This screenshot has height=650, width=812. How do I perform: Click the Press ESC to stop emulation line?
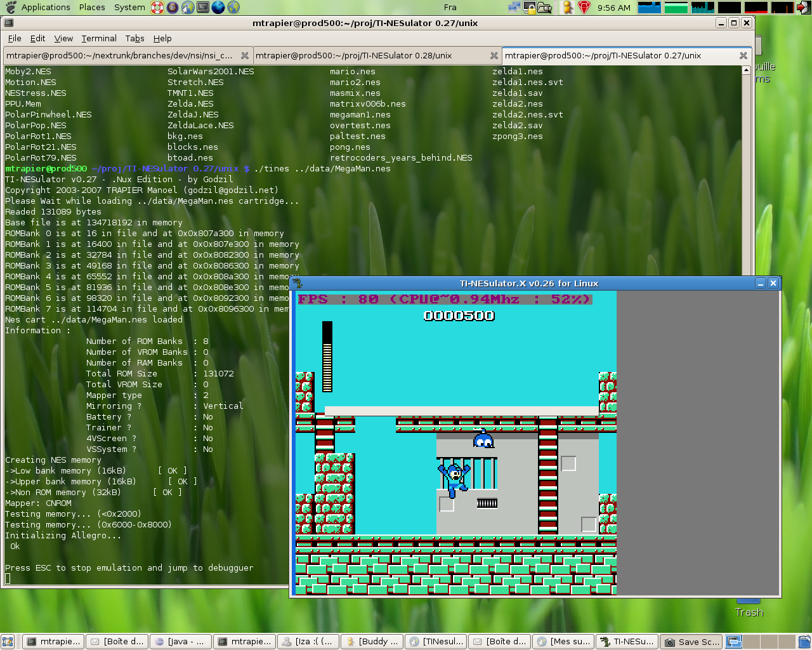coord(129,568)
